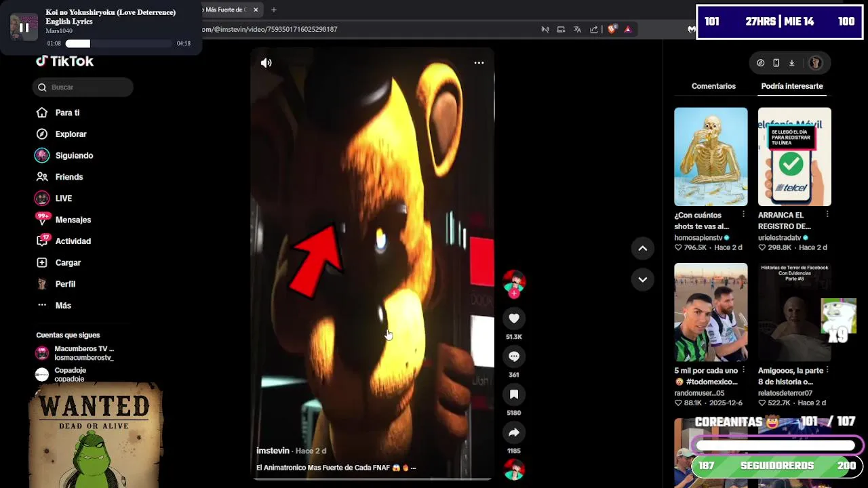Open options for ARRANCA EL REGISTRO video
The width and height of the screenshot is (868, 488).
pyautogui.click(x=827, y=214)
